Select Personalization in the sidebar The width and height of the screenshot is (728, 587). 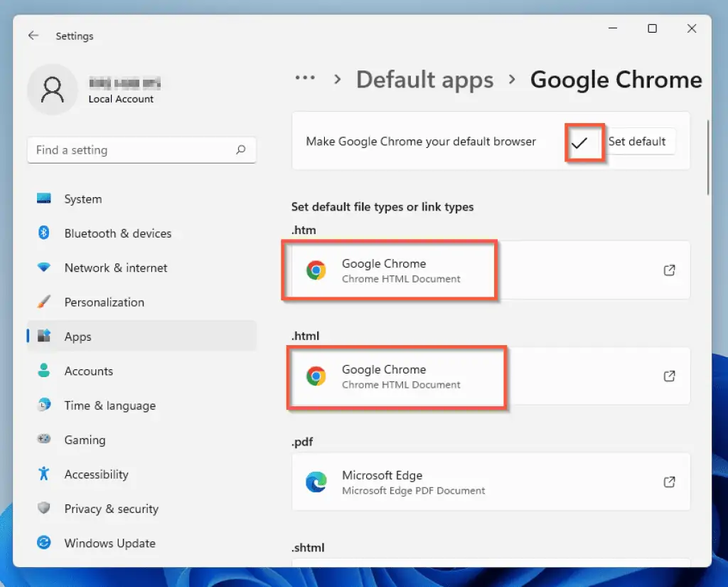tap(142, 302)
